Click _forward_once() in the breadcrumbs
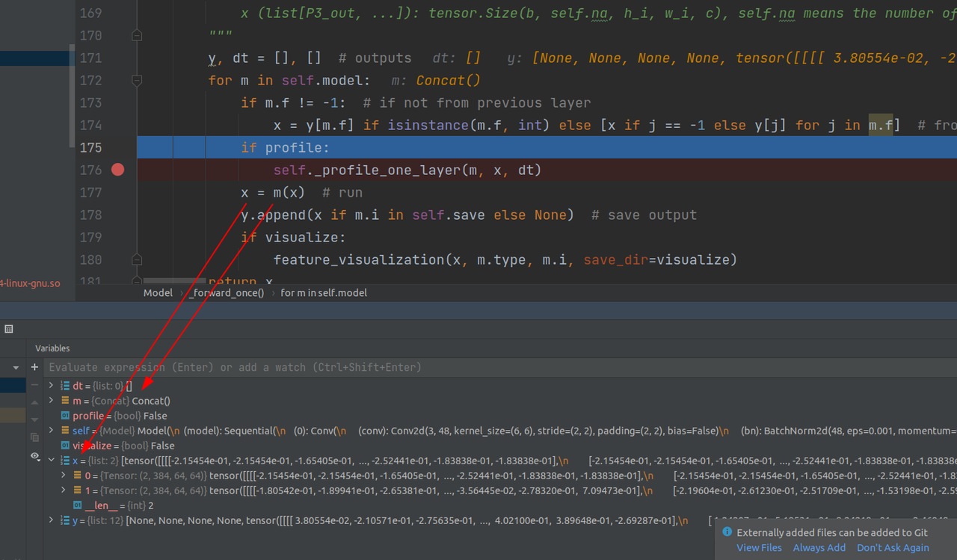Screen dimensions: 957x560 [227, 293]
